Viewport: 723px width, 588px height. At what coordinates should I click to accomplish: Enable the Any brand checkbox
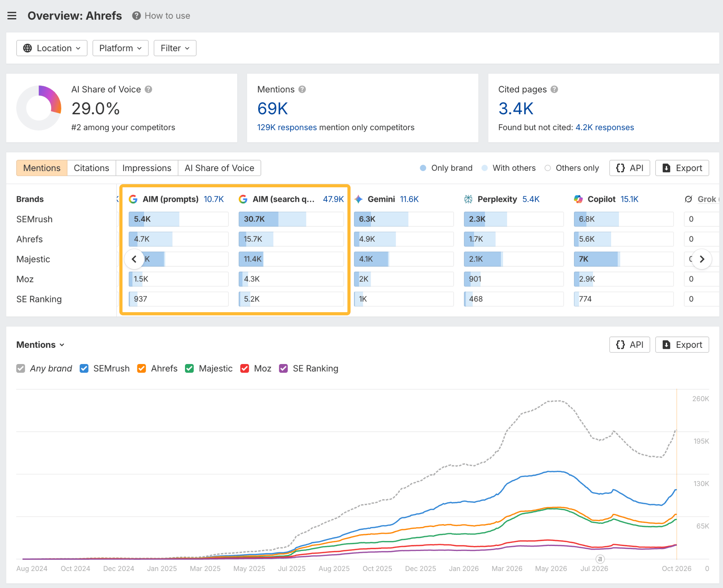pyautogui.click(x=21, y=369)
